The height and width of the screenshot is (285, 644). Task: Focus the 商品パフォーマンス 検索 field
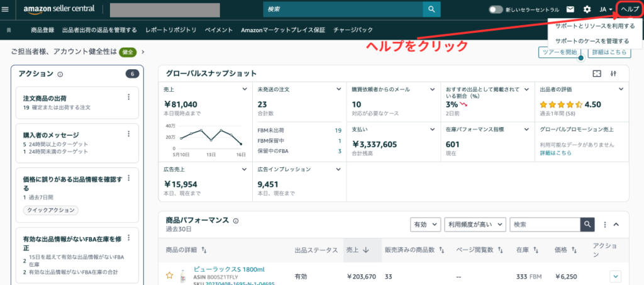(545, 224)
